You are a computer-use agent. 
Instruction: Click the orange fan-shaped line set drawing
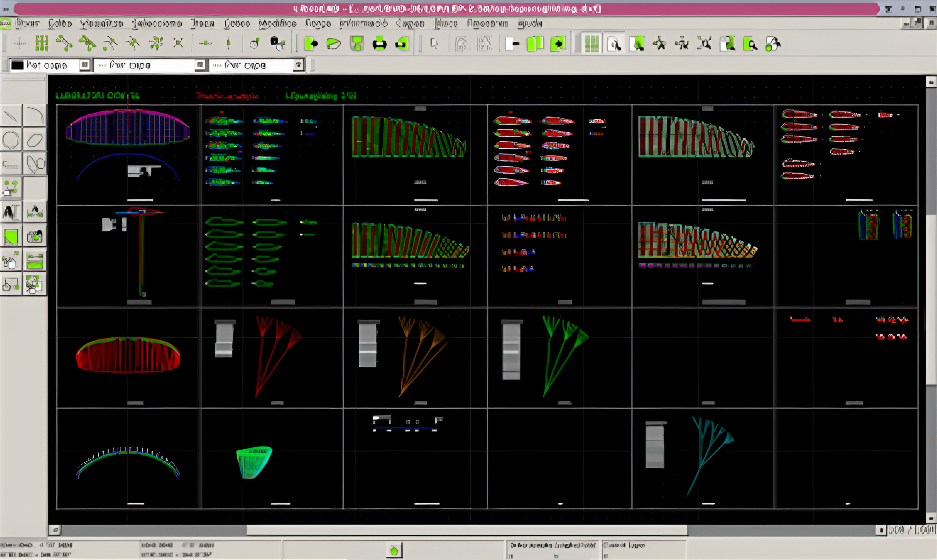tap(423, 356)
